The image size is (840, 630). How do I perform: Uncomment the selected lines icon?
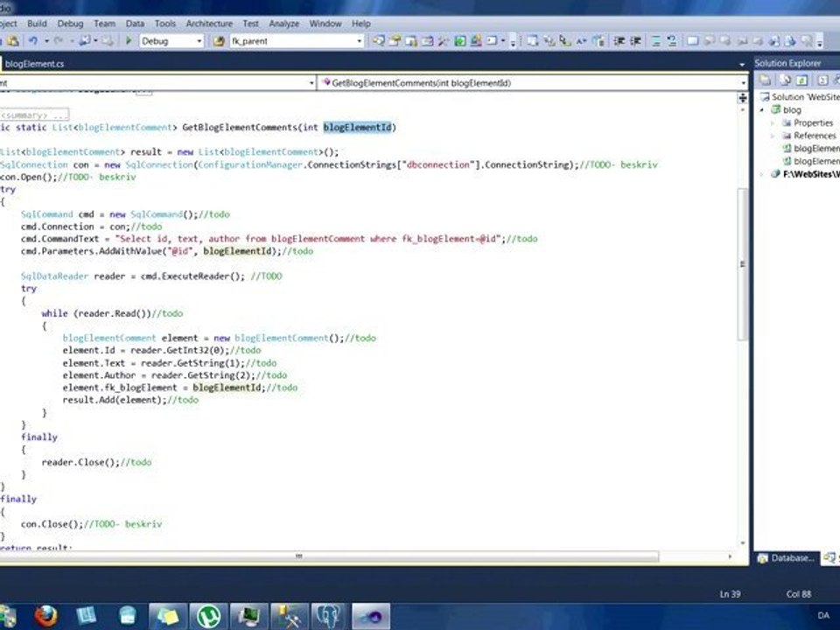(672, 41)
